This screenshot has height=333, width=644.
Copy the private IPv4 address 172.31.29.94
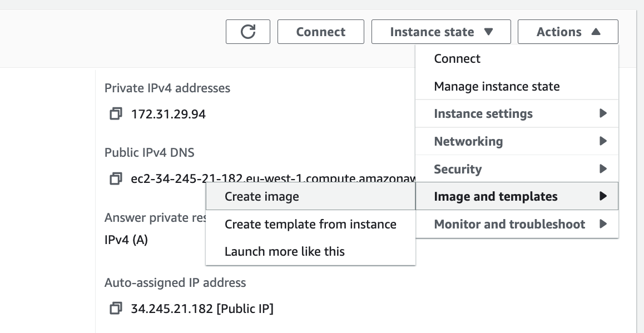point(115,115)
